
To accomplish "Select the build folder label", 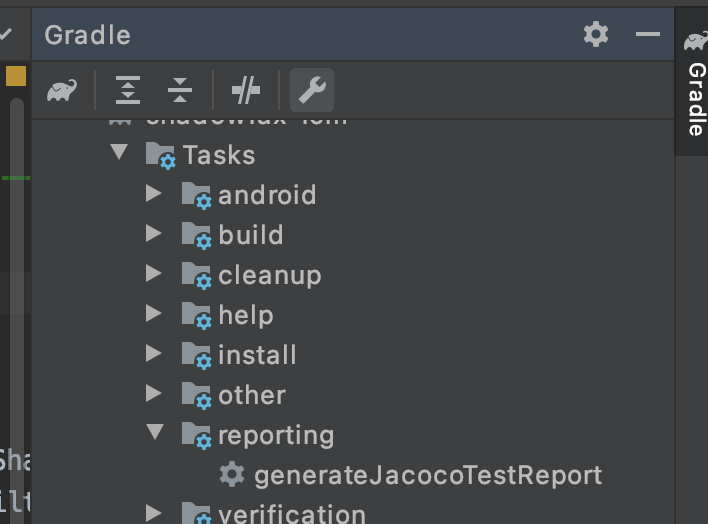I will tap(251, 235).
